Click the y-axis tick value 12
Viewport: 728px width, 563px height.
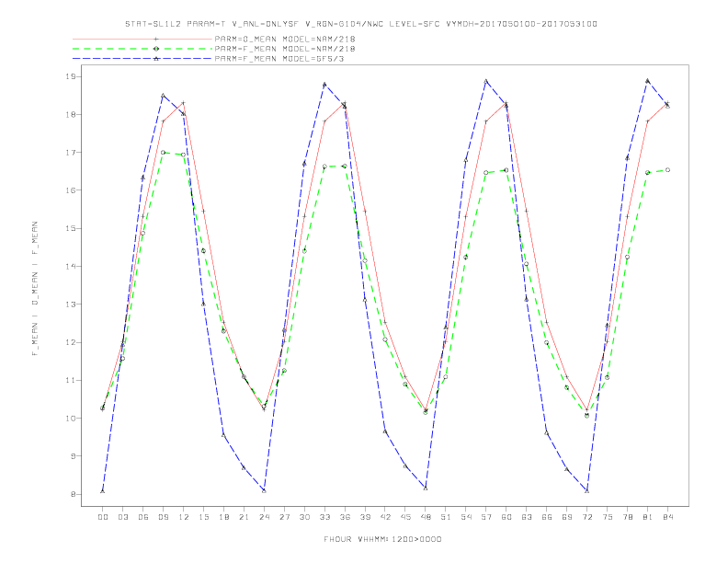coord(71,342)
